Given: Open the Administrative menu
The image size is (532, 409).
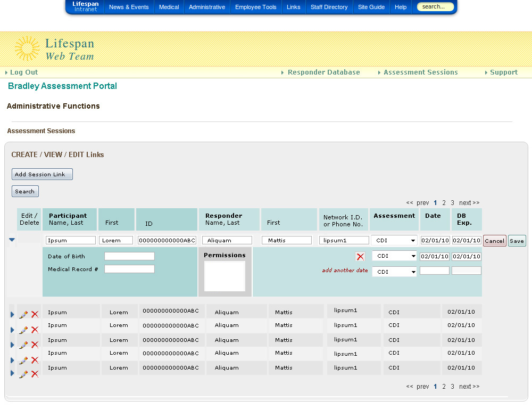Looking at the screenshot, I should 207,7.
